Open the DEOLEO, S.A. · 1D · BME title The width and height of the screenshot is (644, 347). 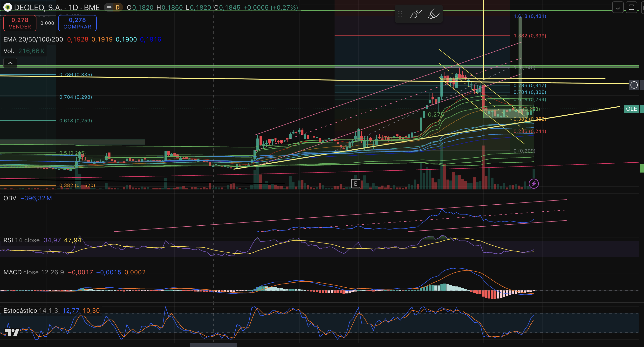[x=57, y=7]
